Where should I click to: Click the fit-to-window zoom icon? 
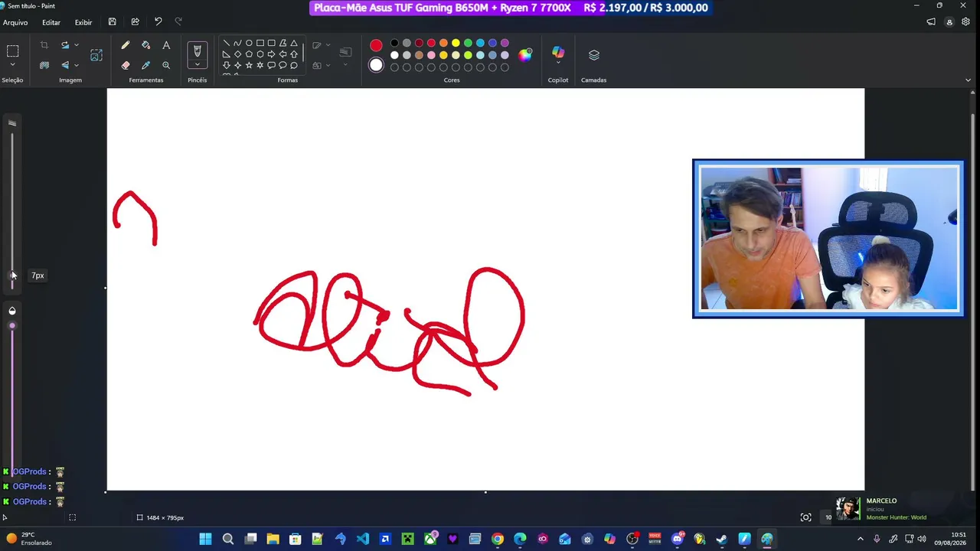[805, 517]
